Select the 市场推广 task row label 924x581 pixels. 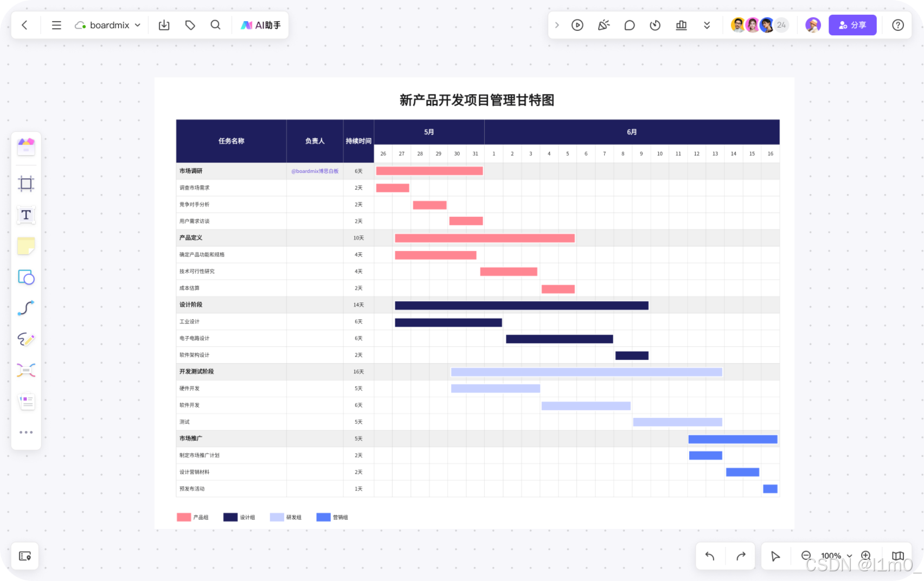coord(191,438)
